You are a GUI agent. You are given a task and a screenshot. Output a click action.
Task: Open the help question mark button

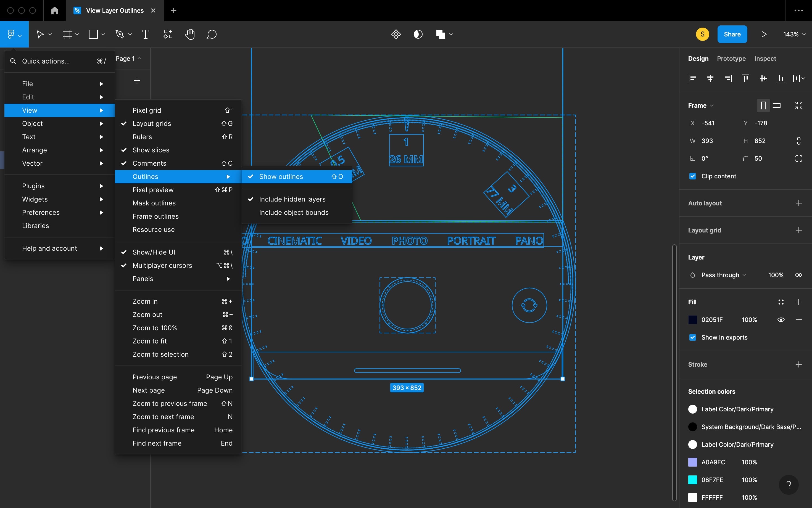click(789, 485)
